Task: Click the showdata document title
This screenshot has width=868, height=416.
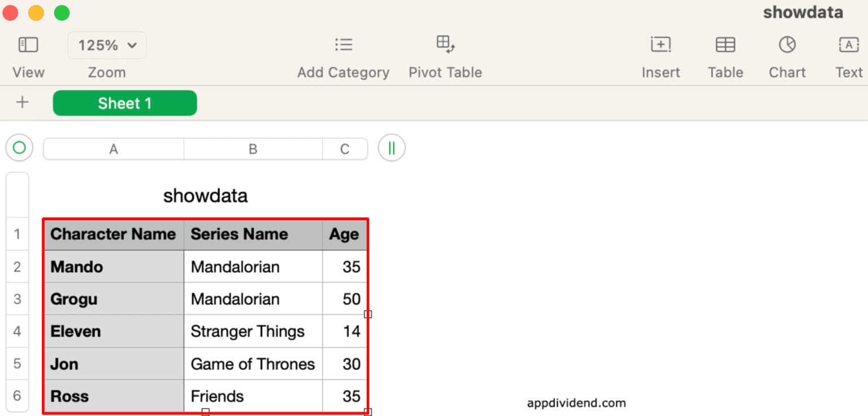Action: tap(802, 12)
